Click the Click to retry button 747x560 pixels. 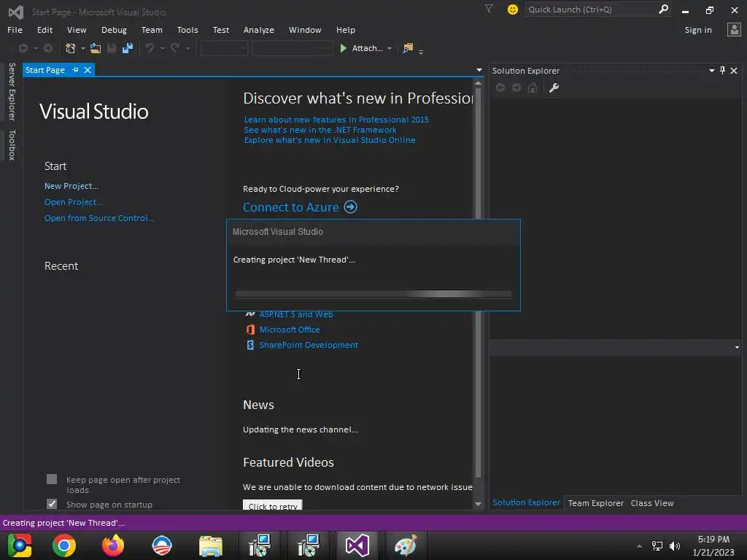click(273, 505)
